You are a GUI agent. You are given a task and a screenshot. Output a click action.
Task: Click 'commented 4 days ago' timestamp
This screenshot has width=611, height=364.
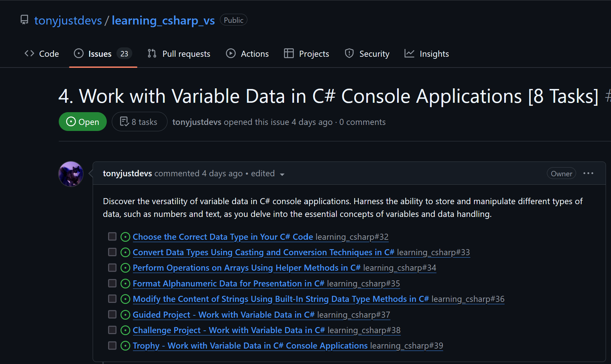[198, 173]
